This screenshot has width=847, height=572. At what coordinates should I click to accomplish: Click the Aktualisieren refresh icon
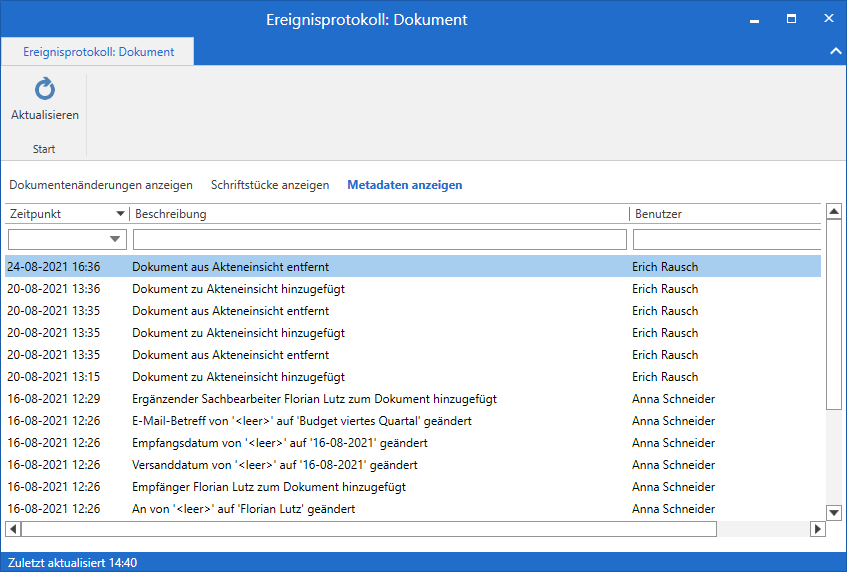[45, 90]
